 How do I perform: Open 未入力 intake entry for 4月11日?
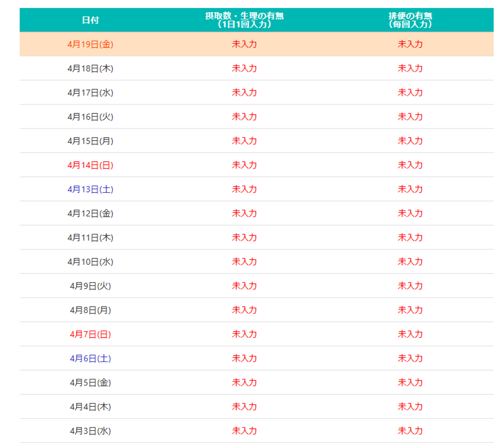point(244,237)
